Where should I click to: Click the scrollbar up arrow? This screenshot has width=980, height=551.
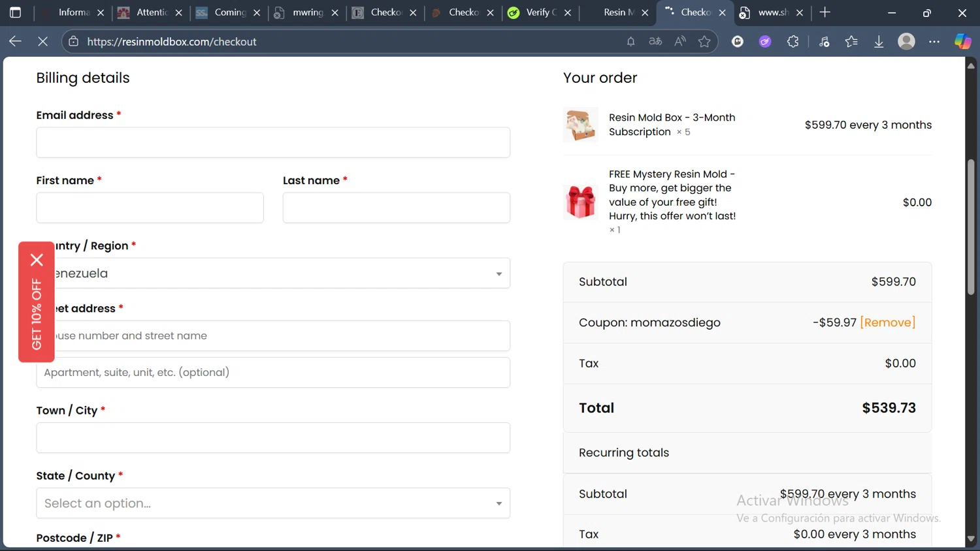pos(971,65)
